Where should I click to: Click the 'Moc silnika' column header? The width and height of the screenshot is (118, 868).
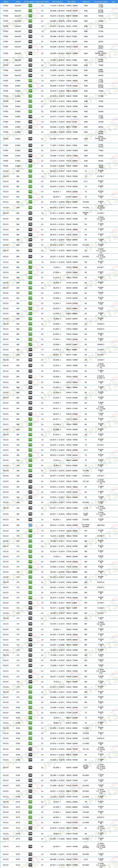click(72, 2)
